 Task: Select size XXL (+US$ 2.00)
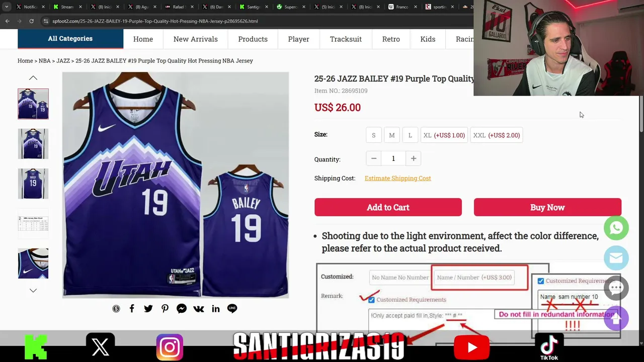497,135
